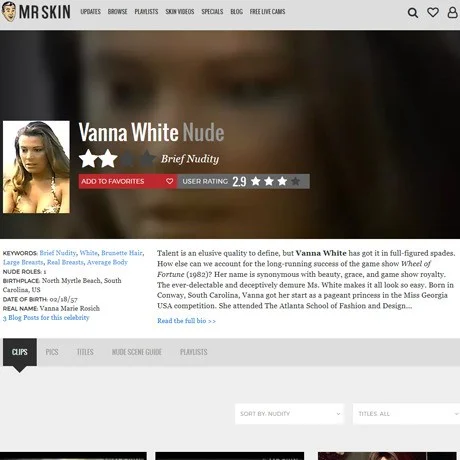Switch to the Playlists tab below bio
Image resolution: width=460 pixels, height=460 pixels.
[x=194, y=352]
